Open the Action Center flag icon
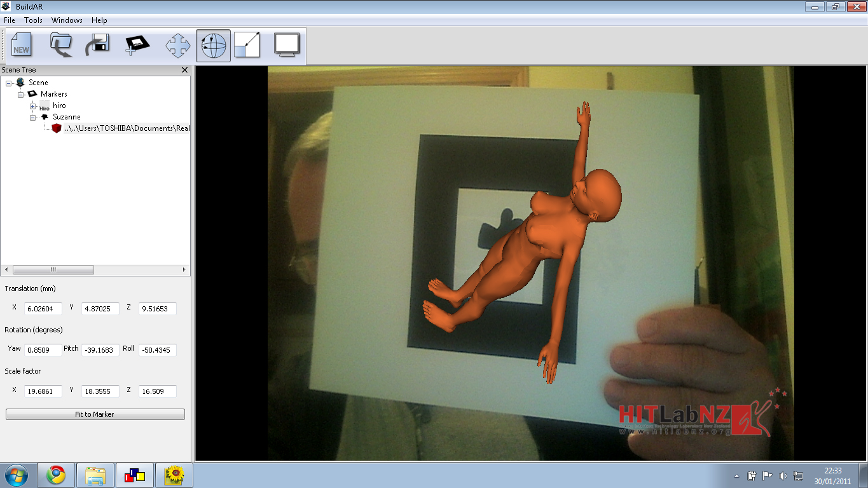Screen dimensions: 868x488 click(x=768, y=475)
